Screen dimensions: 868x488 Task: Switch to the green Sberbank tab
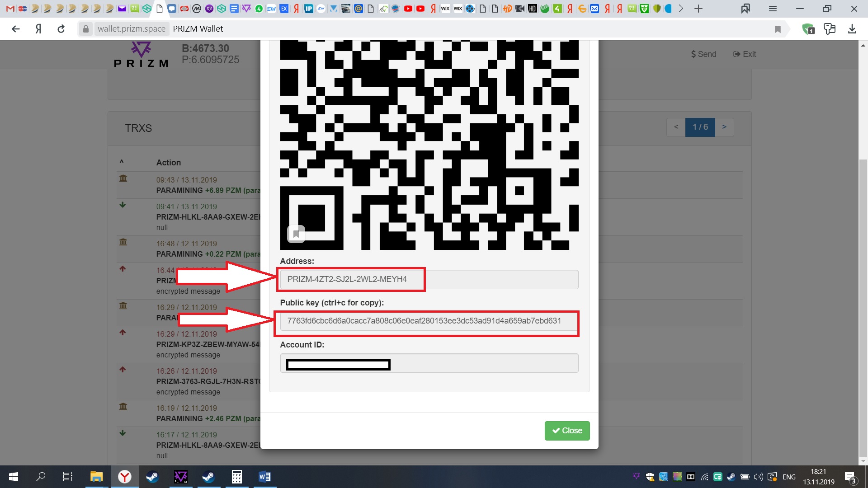tap(545, 9)
